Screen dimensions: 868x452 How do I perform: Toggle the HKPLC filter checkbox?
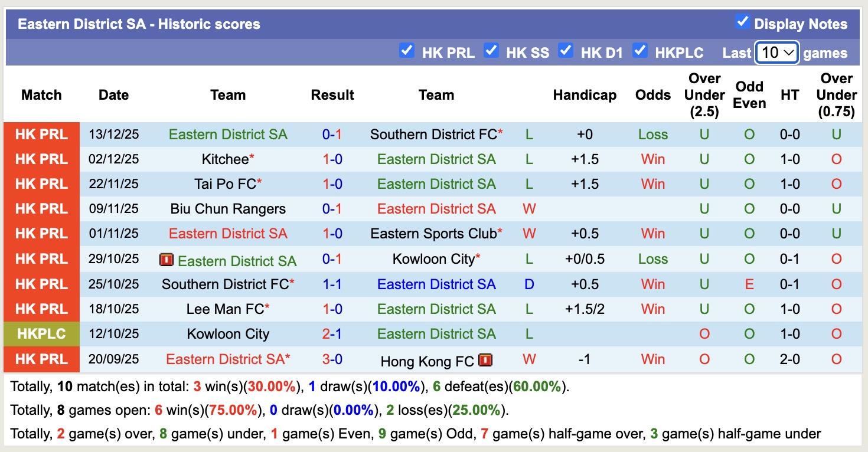click(x=640, y=51)
